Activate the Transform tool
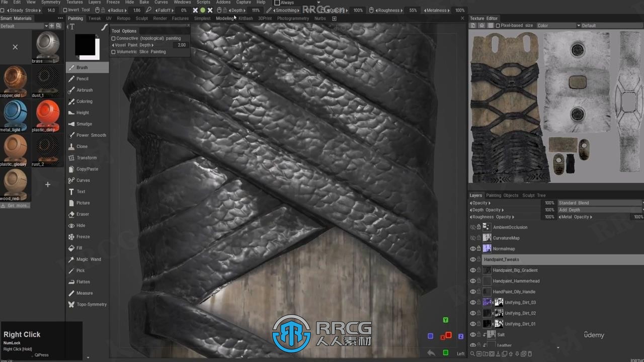 point(87,157)
